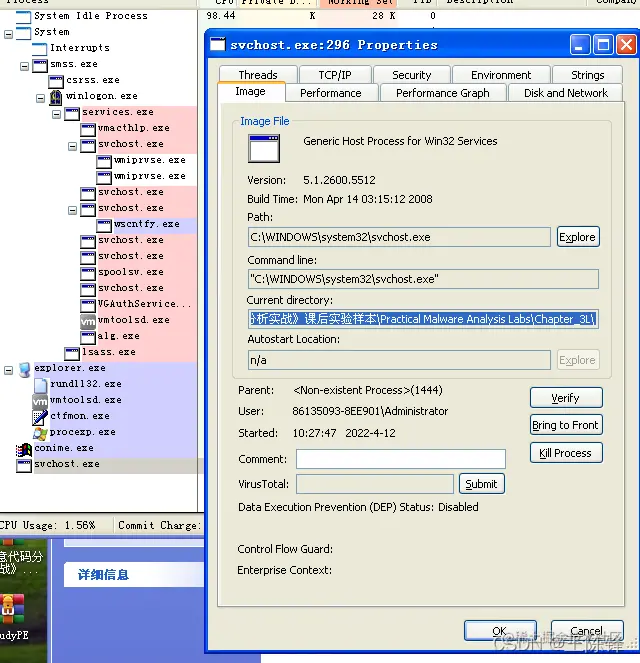Click the alg.exe icon

point(88,337)
